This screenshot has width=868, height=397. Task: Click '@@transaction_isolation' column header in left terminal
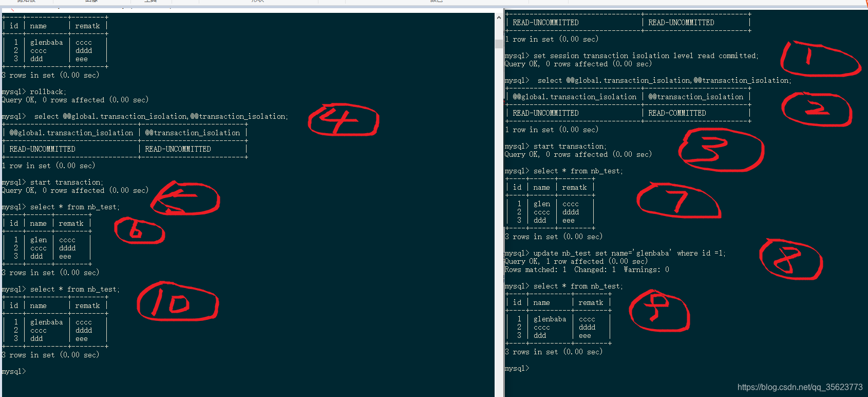(x=192, y=133)
